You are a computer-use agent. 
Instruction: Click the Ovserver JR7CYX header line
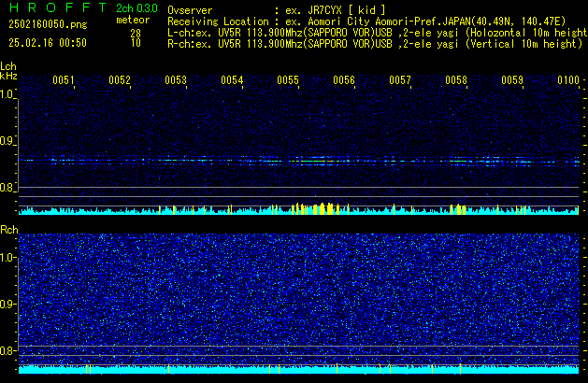pos(277,10)
